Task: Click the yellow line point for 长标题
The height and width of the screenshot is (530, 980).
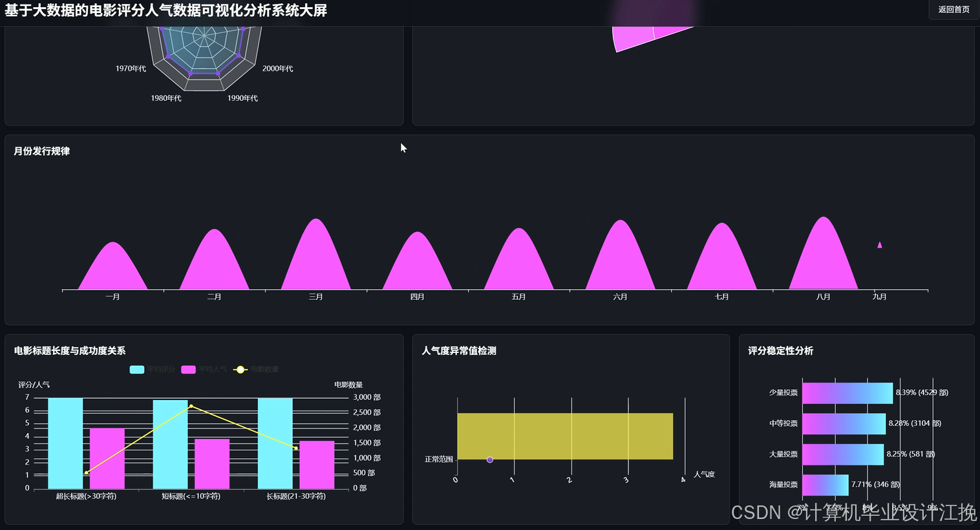Action: (296, 448)
